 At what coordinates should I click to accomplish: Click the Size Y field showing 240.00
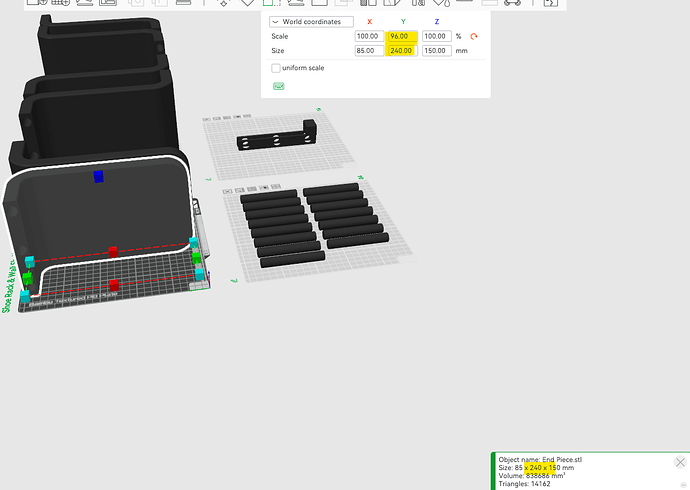click(402, 51)
